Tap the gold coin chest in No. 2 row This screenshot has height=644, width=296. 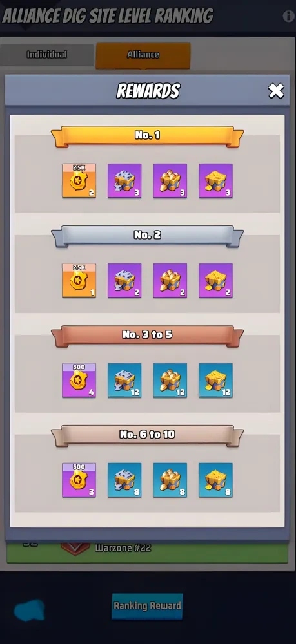(x=216, y=281)
